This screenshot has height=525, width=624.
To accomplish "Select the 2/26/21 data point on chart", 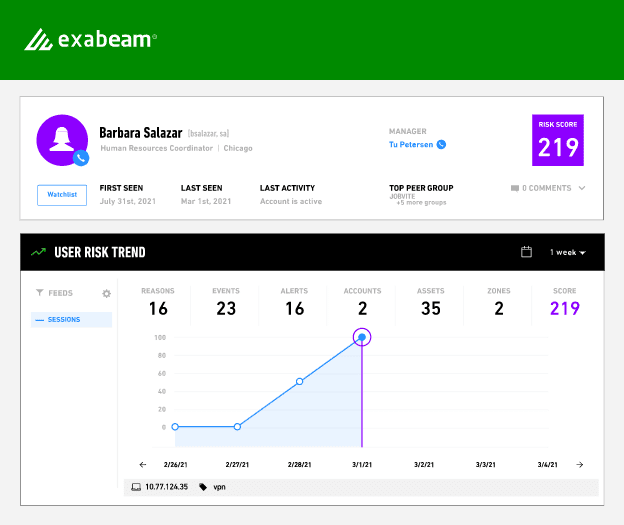I will click(x=175, y=427).
